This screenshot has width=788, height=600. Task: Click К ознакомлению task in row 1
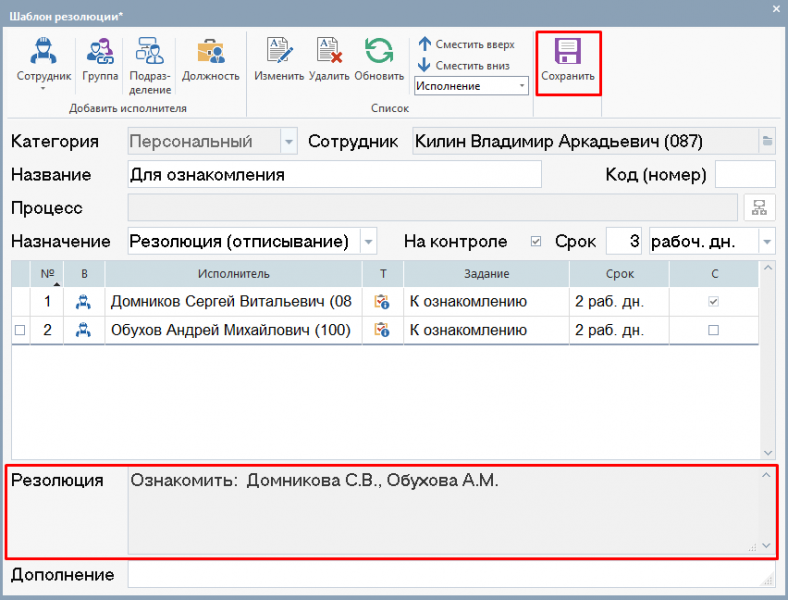pyautogui.click(x=468, y=302)
